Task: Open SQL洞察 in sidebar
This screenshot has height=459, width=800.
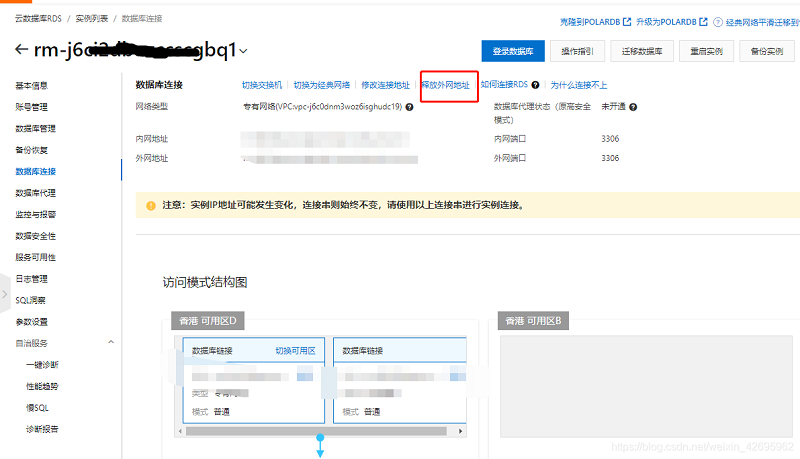Action: 31,300
